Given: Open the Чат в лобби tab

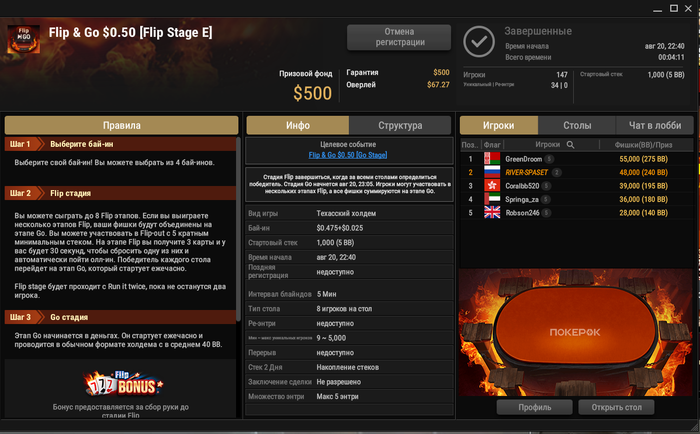Looking at the screenshot, I should (x=655, y=125).
